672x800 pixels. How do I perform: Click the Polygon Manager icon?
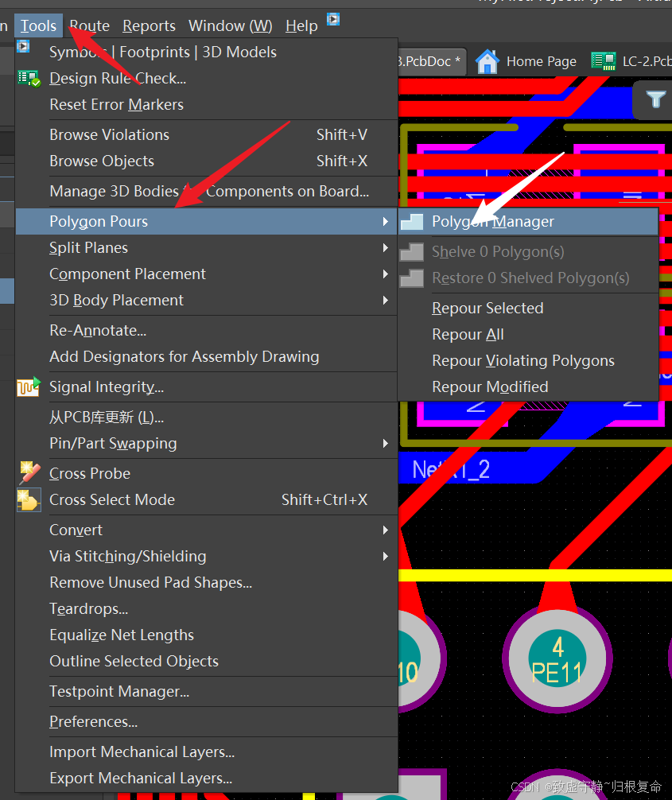(x=412, y=221)
